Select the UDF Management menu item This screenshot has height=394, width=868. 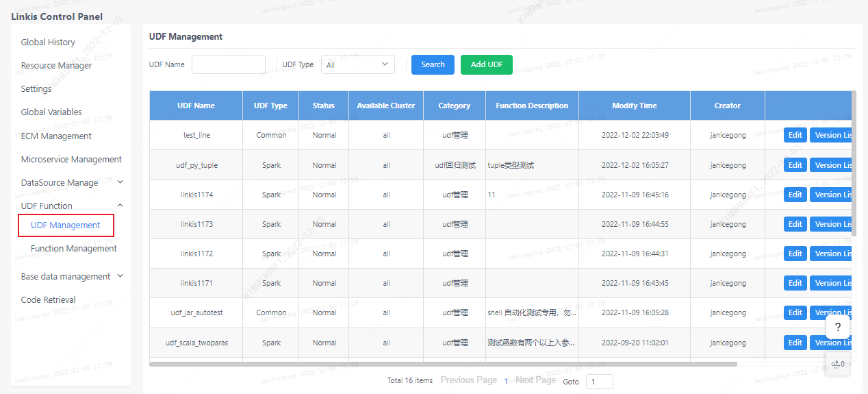coord(66,225)
